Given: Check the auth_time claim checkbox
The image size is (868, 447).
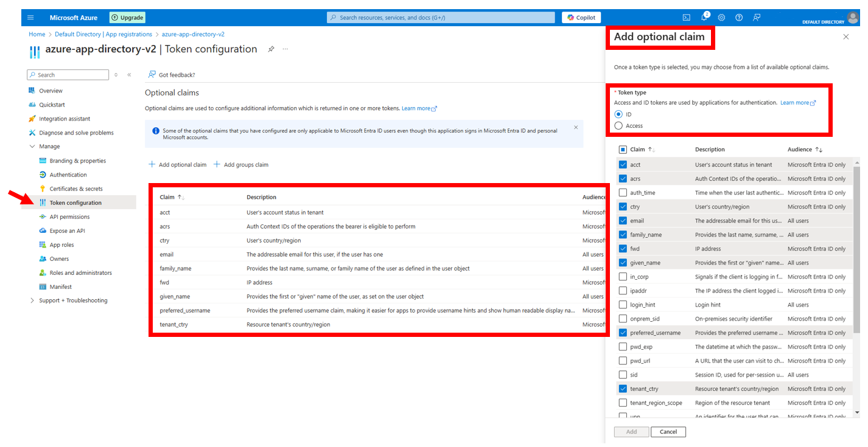Looking at the screenshot, I should (x=623, y=192).
